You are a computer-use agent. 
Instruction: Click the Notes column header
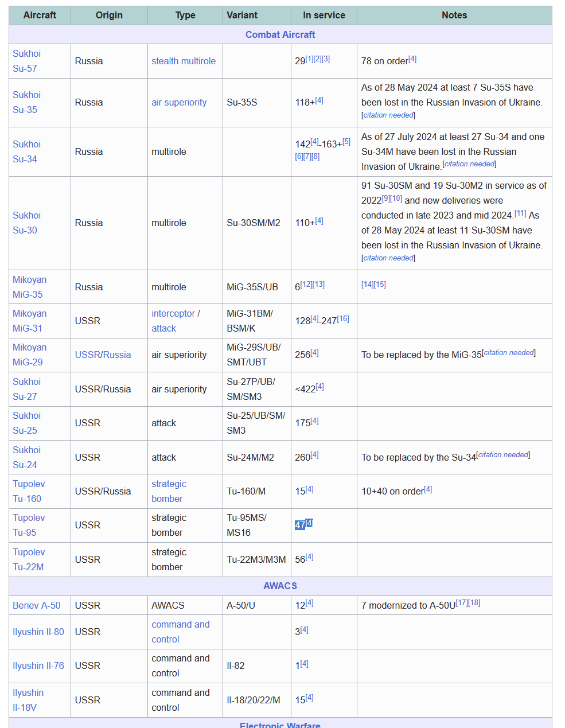(x=454, y=15)
